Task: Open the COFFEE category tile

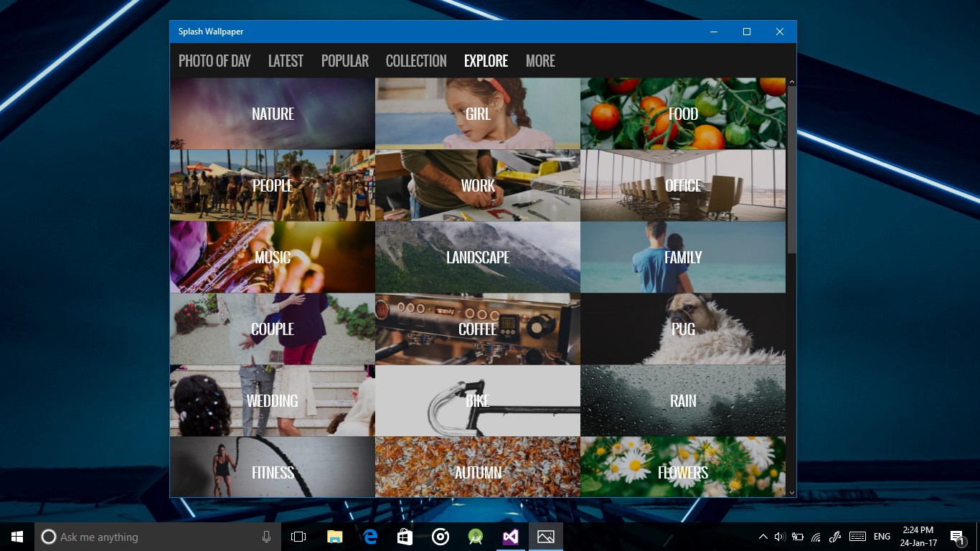Action: click(478, 329)
